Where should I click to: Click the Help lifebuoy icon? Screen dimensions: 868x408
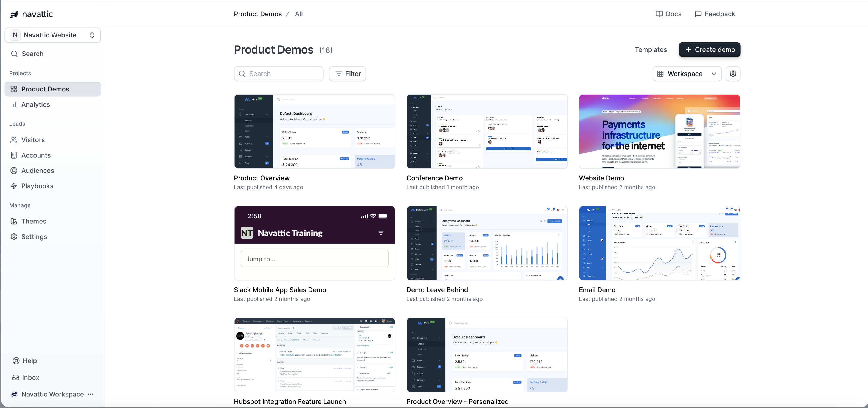tap(16, 361)
